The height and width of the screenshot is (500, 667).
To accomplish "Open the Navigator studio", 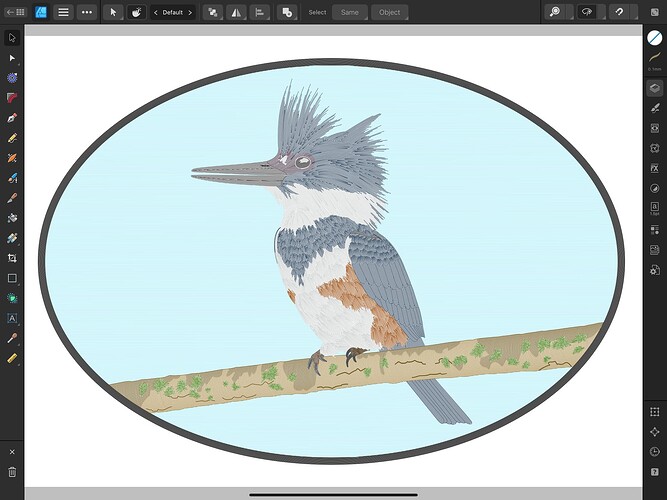I will pyautogui.click(x=655, y=431).
